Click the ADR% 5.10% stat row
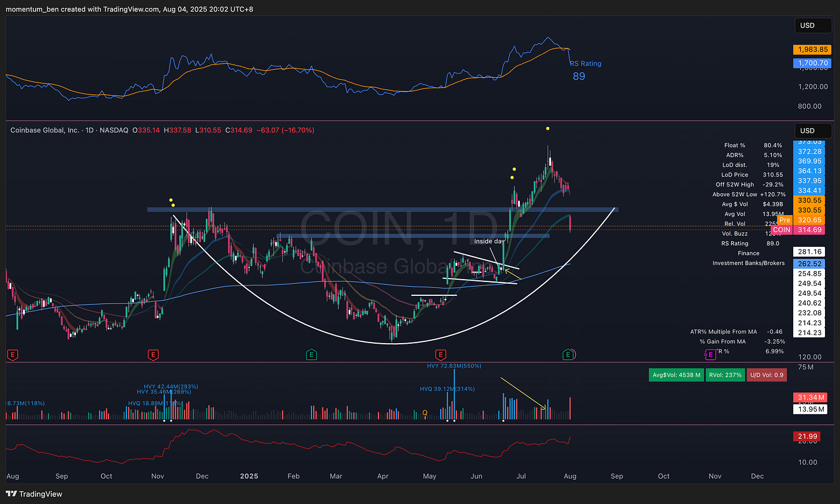 [x=754, y=155]
